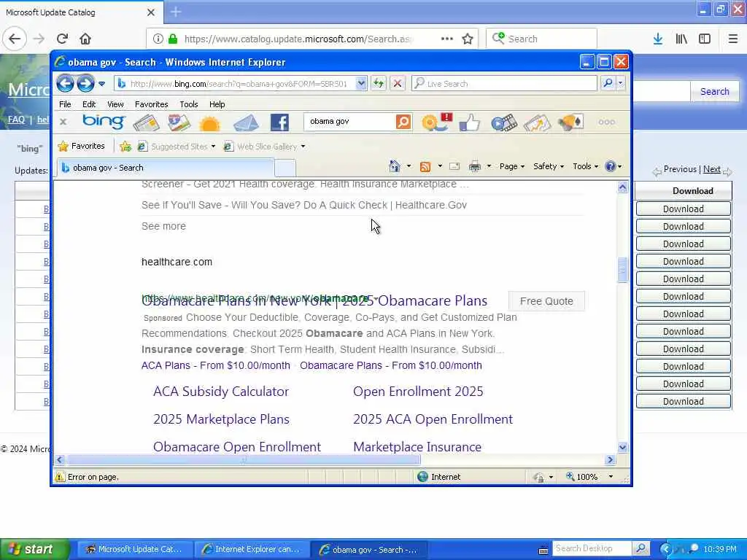Open the Help menu in IE
Screen dimensions: 747x560
pos(217,104)
